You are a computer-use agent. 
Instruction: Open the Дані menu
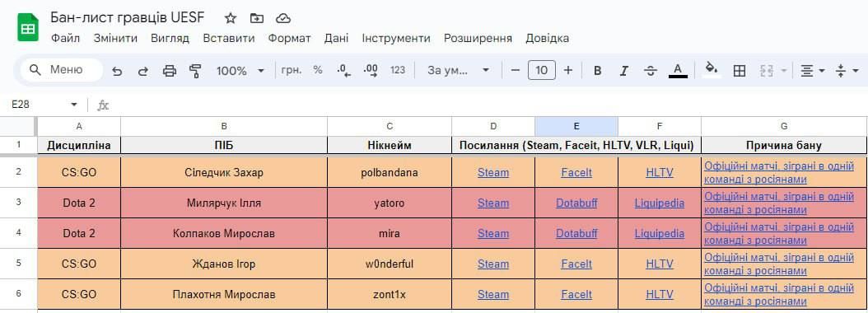coord(337,38)
